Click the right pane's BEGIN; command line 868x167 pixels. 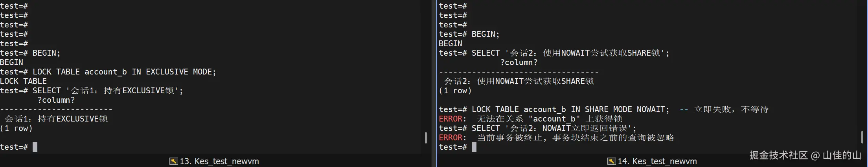click(x=485, y=34)
